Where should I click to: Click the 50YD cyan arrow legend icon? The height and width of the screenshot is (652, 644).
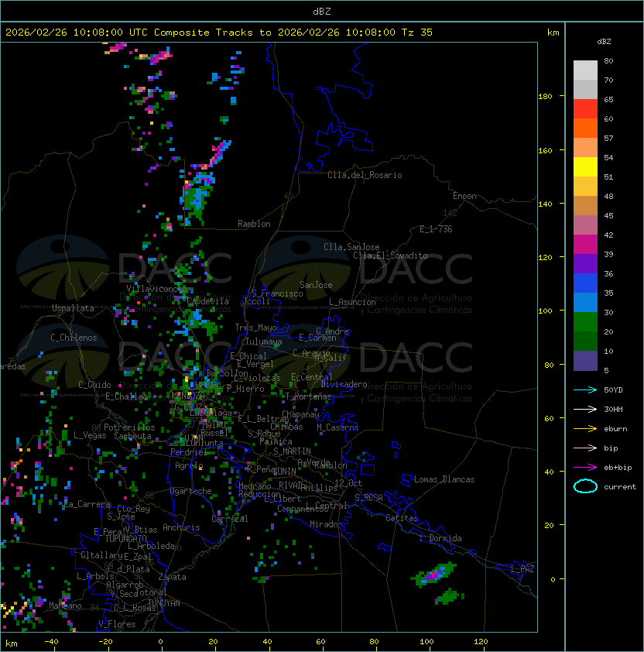click(x=585, y=389)
